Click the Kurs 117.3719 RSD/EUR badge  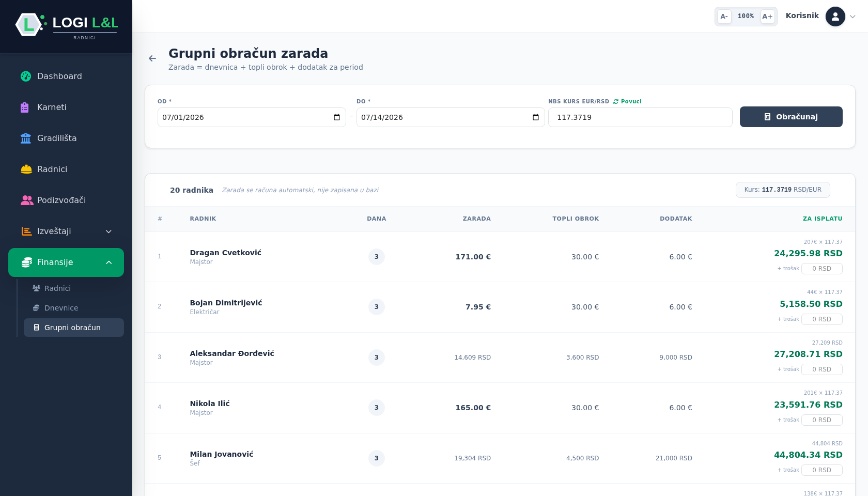[783, 190]
